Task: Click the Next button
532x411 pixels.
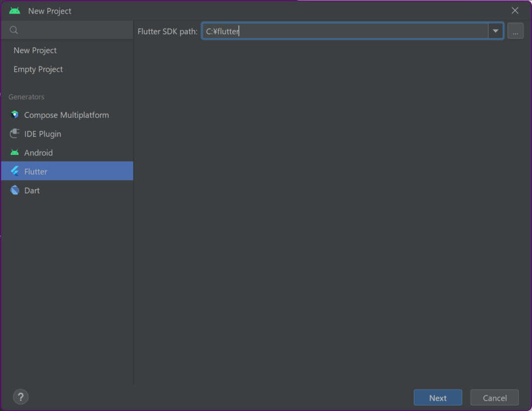Action: 437,397
